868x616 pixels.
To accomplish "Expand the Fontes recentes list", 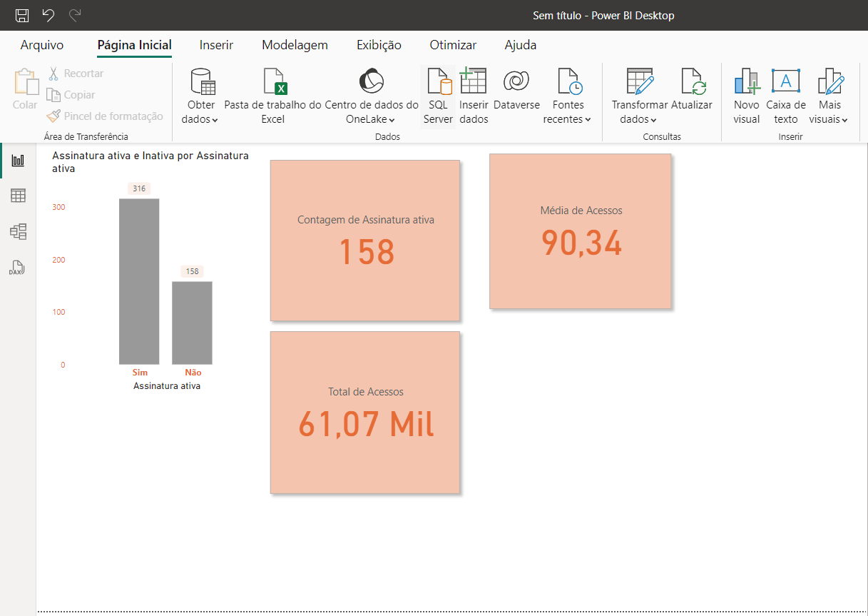I will point(568,96).
